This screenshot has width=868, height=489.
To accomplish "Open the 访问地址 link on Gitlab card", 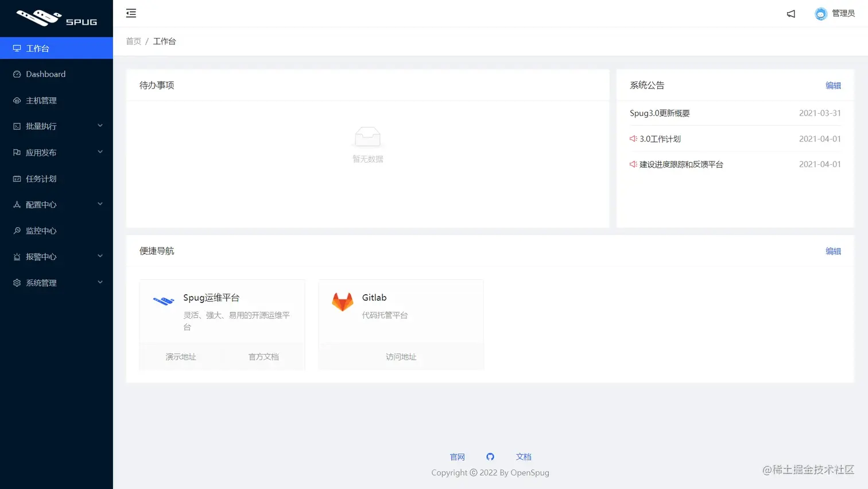I will coord(401,357).
